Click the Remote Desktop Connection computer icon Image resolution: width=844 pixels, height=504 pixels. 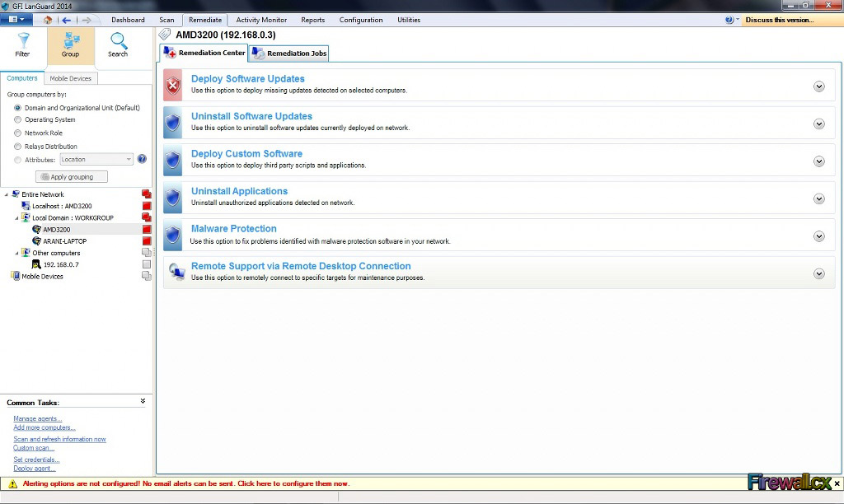click(x=176, y=272)
